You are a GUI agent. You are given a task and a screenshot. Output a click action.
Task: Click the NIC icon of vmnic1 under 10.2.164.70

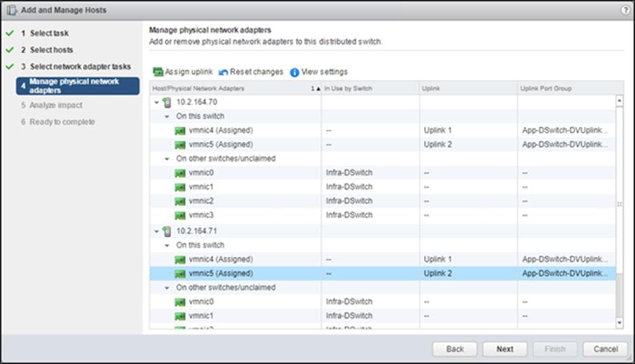point(180,188)
